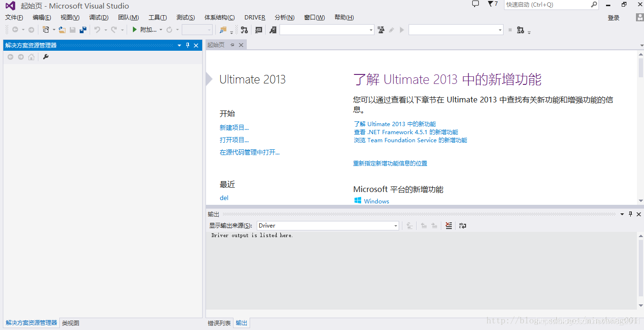Open 输出 panel window position dropdown arrow
Viewport: 644px width, 330px height.
click(622, 214)
